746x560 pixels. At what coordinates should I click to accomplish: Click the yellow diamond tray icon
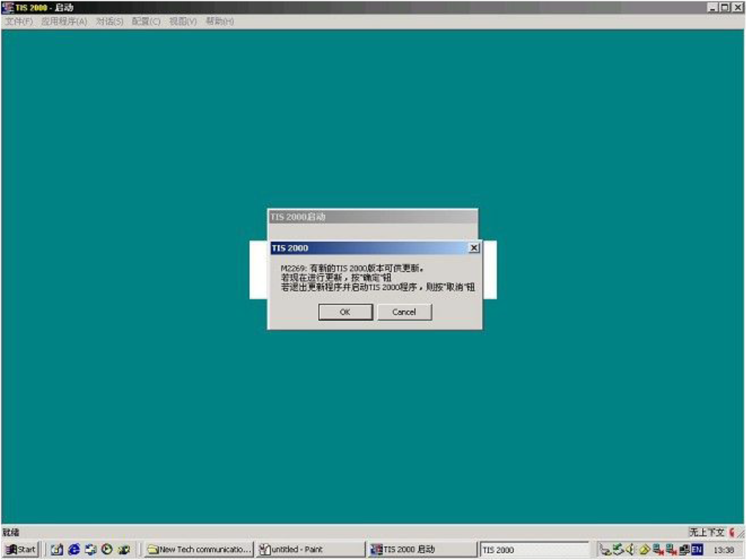pos(644,550)
